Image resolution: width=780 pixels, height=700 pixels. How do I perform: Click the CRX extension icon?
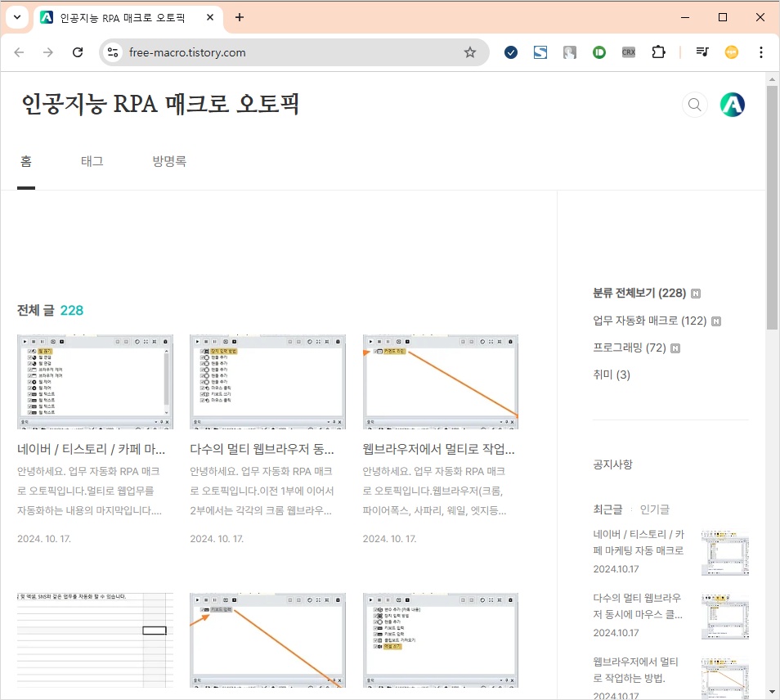[x=628, y=52]
